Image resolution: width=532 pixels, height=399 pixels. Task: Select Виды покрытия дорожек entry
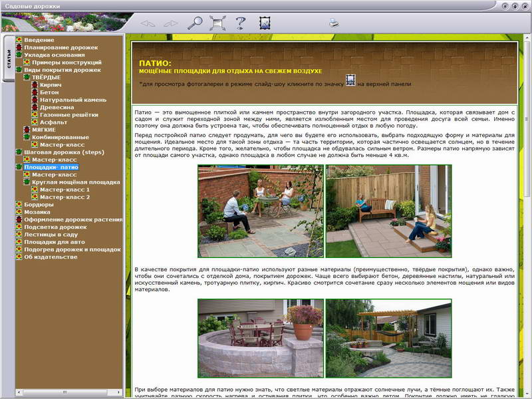63,70
